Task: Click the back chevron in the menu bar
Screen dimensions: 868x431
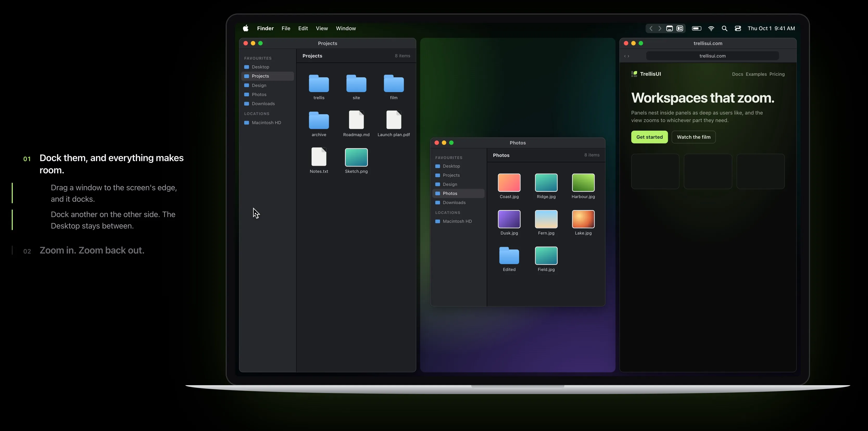Action: (651, 28)
